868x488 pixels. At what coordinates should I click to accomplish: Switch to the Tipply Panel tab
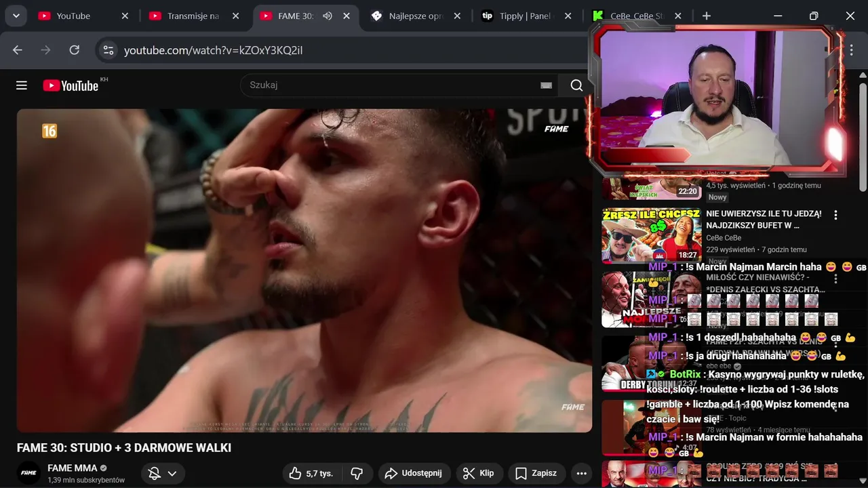click(x=527, y=16)
